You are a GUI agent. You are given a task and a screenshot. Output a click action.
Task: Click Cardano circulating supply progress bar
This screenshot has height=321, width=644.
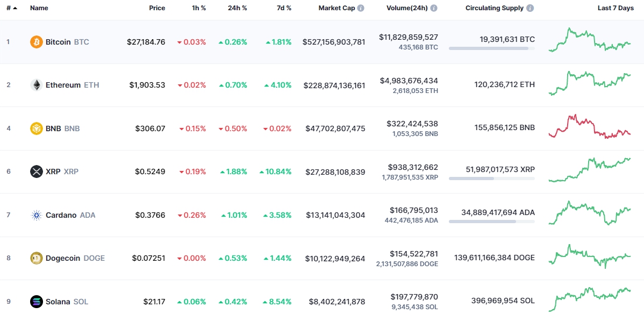pyautogui.click(x=492, y=222)
